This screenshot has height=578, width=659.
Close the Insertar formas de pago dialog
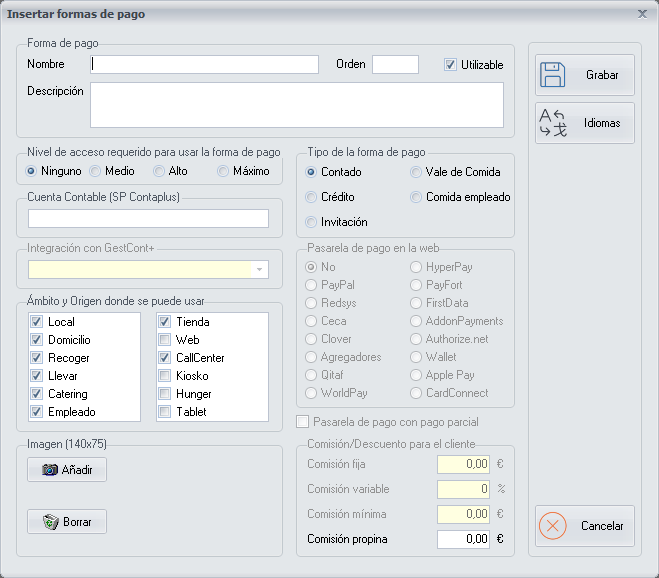(642, 14)
